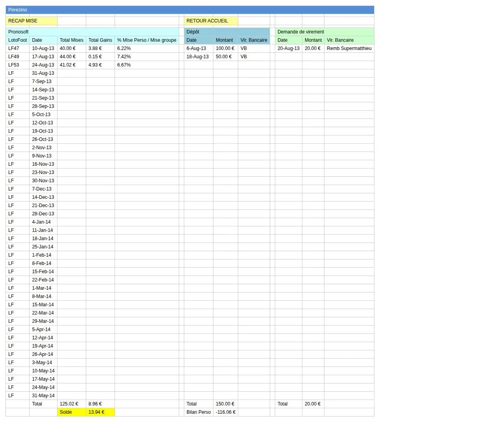
Task: Select the 125.02 € total stakes cell
Action: click(x=72, y=404)
